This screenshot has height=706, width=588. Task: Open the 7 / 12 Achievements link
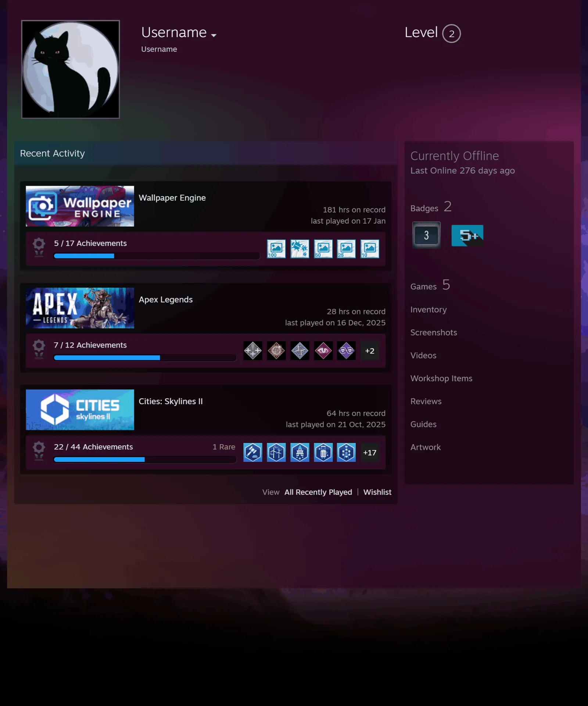[90, 345]
